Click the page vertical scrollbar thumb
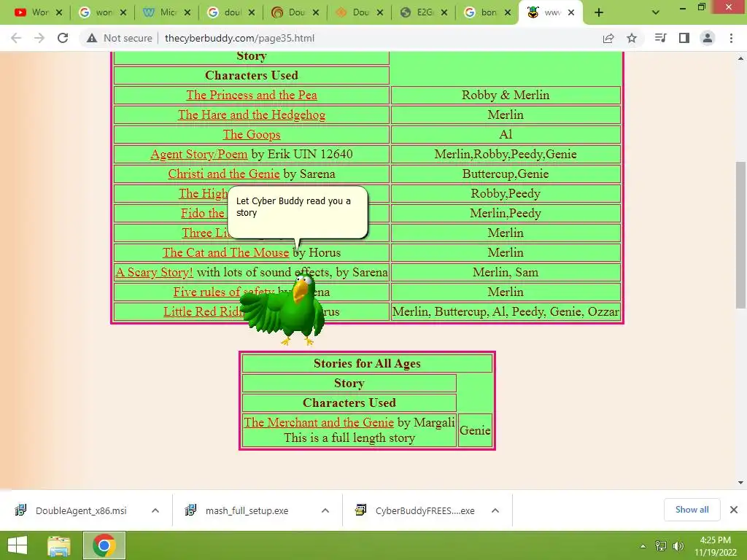The width and height of the screenshot is (747, 560). (740, 235)
